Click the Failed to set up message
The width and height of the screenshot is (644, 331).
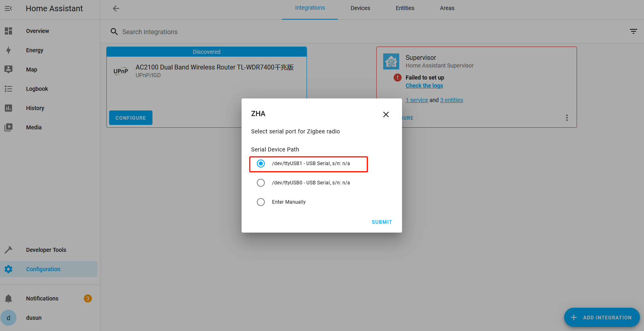tap(425, 78)
